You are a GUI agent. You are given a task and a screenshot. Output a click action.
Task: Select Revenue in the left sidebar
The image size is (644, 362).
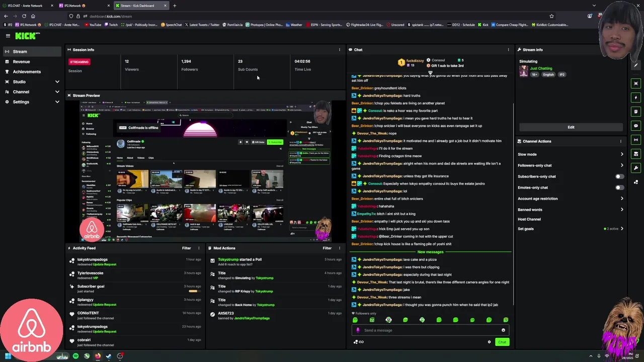[32, 61]
